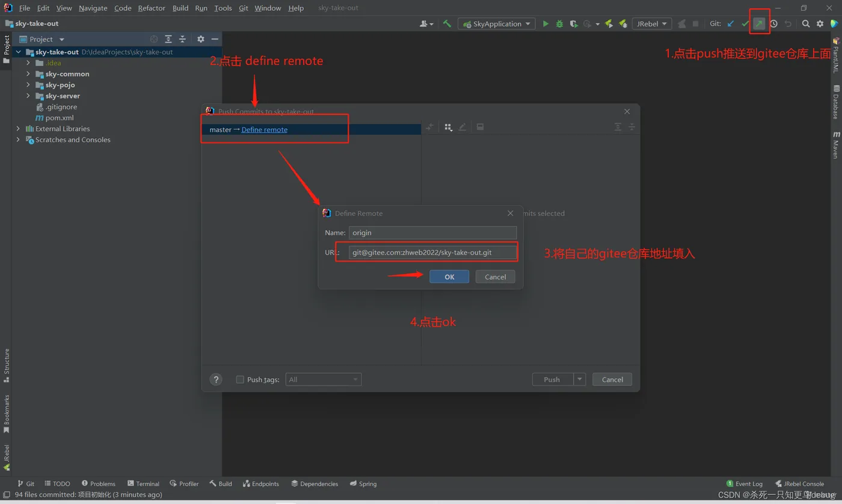The height and width of the screenshot is (504, 842).
Task: Open the Event Log tool window
Action: pyautogui.click(x=745, y=484)
